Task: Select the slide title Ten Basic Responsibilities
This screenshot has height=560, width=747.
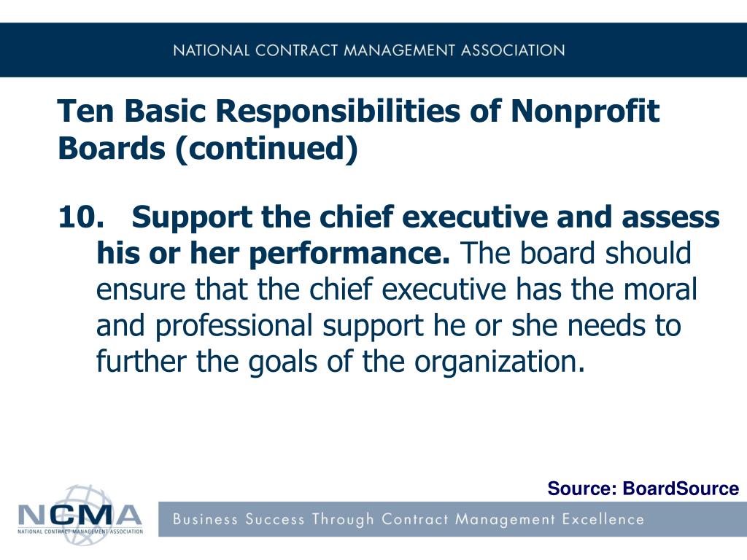Action: [x=358, y=129]
